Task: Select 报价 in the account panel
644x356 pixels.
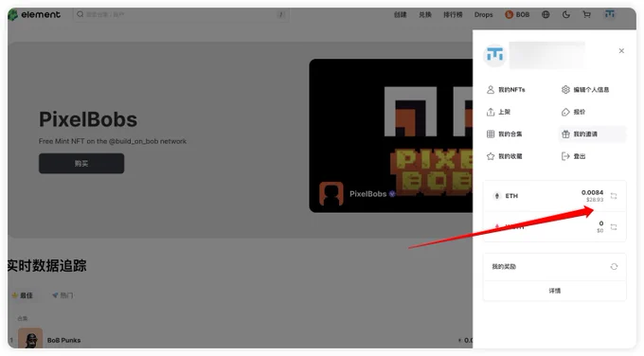Action: click(573, 112)
